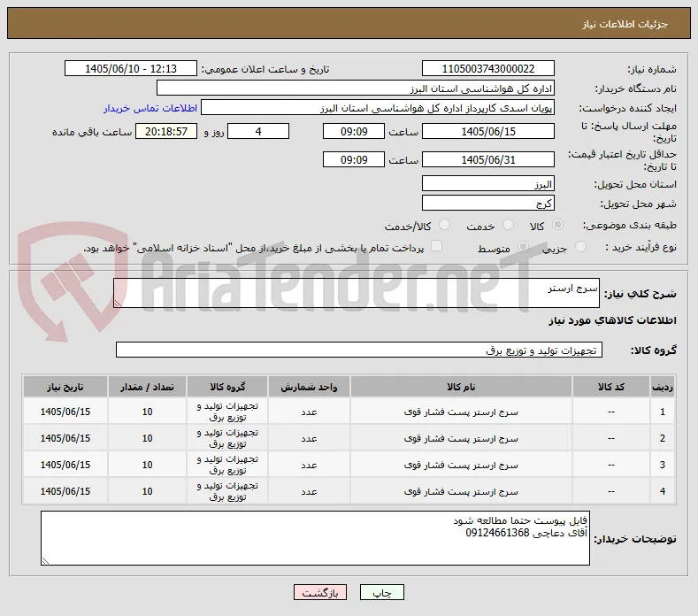Click the date 1405/06/15 in row 4

coord(65,491)
